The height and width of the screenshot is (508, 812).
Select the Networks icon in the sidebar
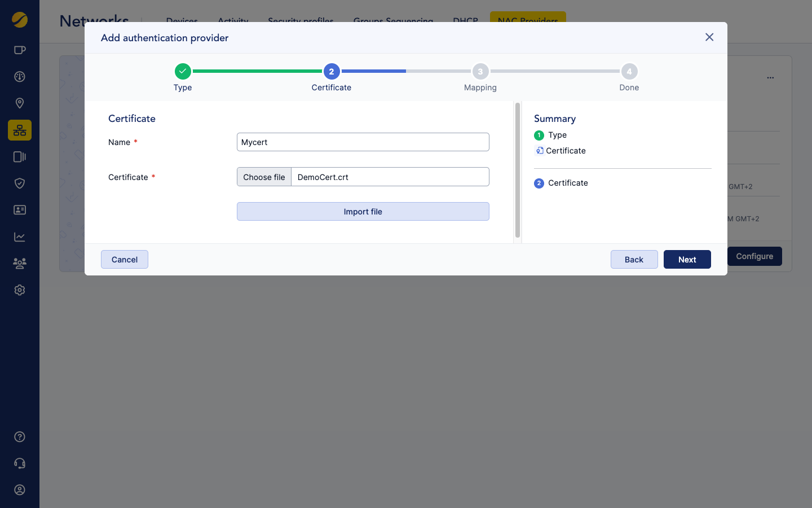pyautogui.click(x=20, y=130)
